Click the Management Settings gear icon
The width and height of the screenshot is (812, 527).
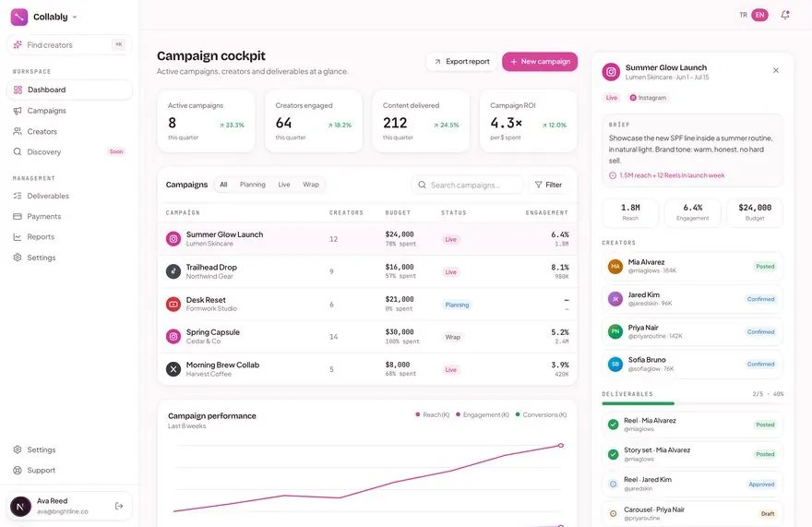18,257
